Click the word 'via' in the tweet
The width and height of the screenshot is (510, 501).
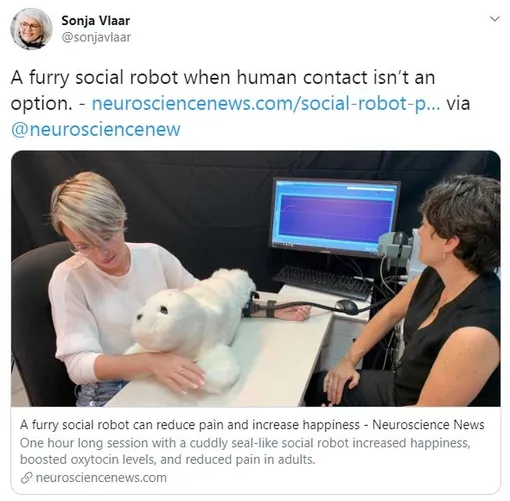[458, 103]
